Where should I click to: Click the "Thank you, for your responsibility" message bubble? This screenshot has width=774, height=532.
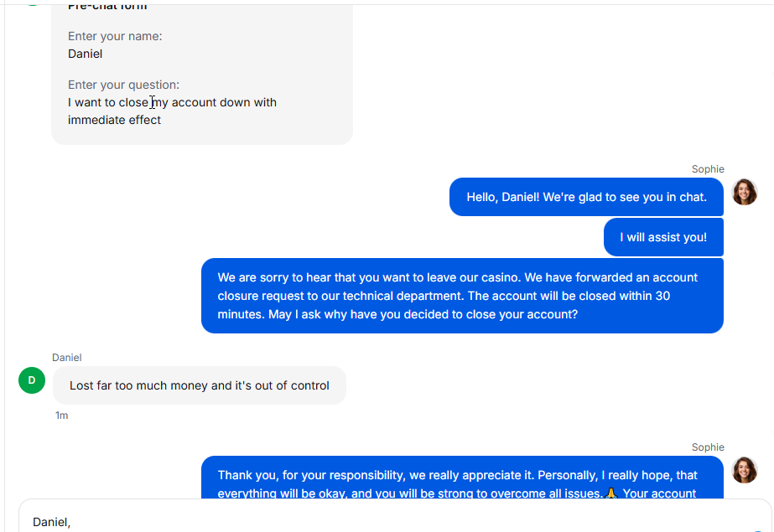click(x=462, y=478)
